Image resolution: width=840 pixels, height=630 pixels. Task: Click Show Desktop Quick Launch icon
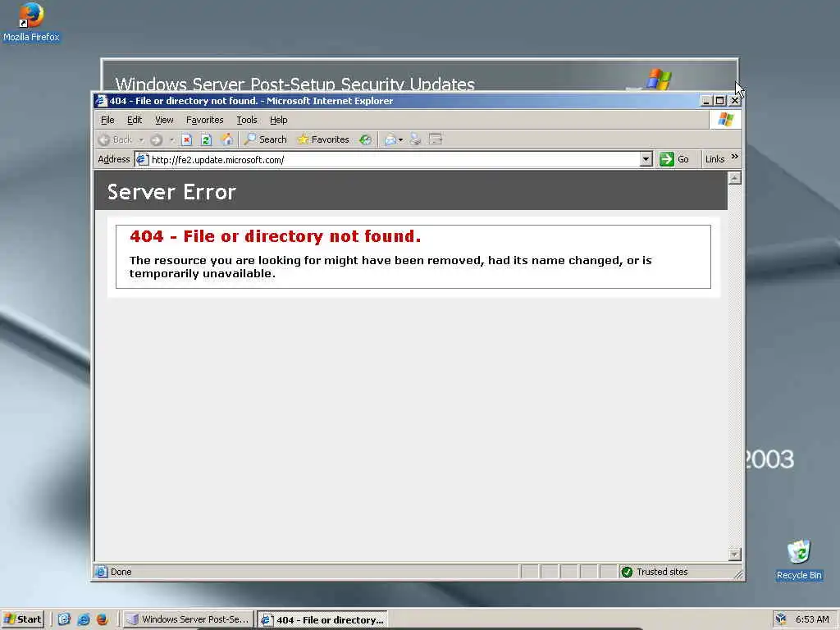point(64,619)
